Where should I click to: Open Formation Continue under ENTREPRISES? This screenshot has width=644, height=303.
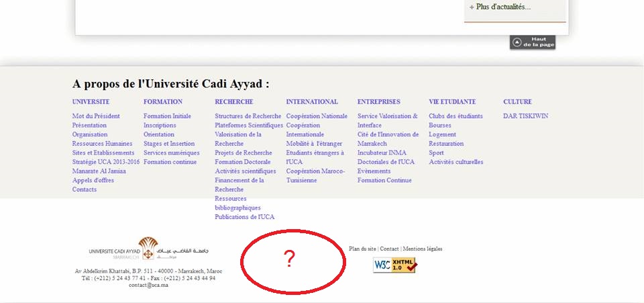click(384, 180)
